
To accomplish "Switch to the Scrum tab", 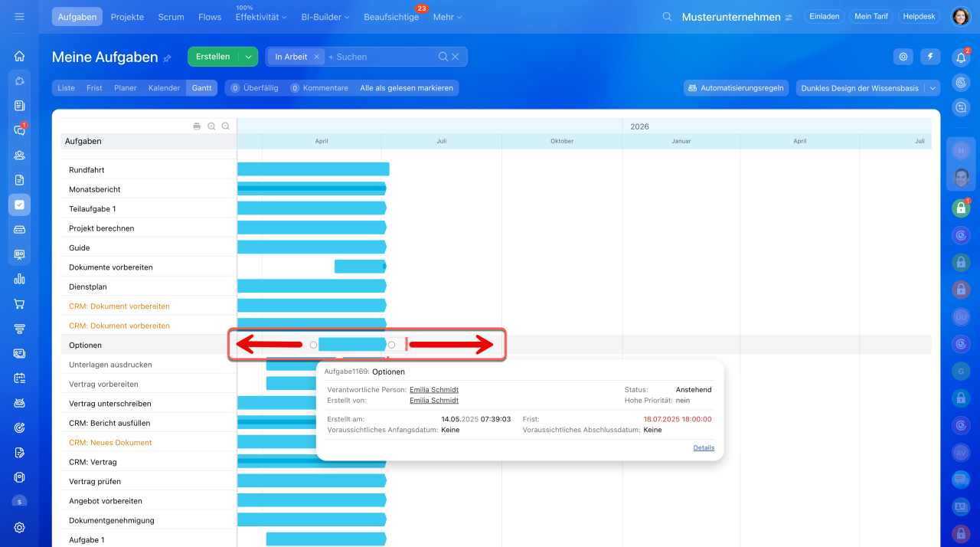I will (x=171, y=16).
